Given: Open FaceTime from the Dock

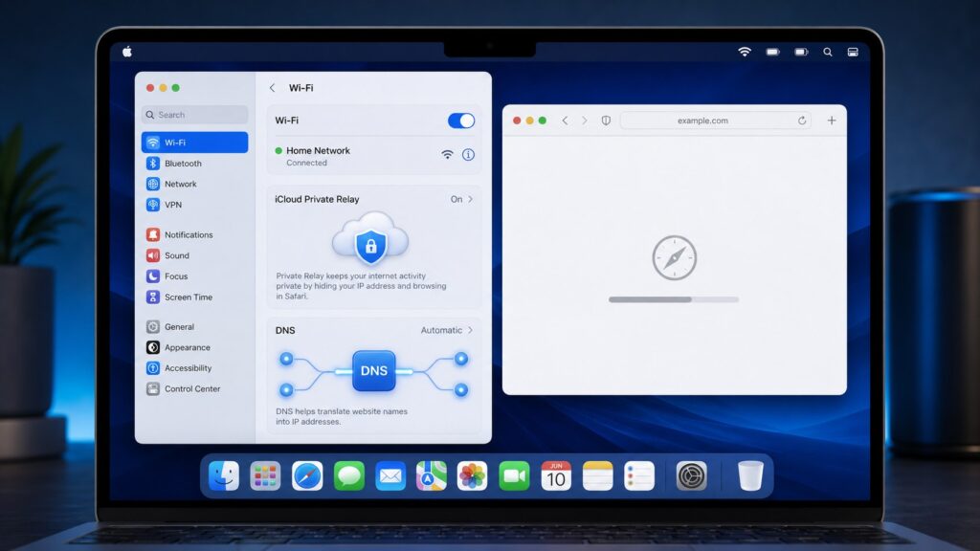Looking at the screenshot, I should click(514, 476).
